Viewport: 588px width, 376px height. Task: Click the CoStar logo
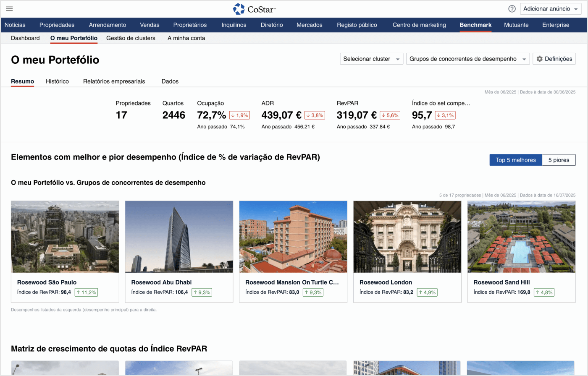tap(255, 9)
